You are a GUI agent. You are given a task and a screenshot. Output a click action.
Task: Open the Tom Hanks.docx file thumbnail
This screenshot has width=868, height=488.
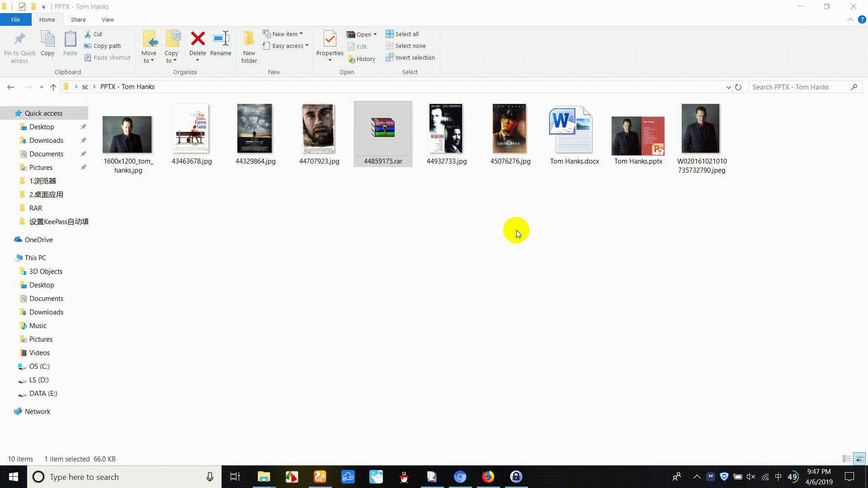tap(571, 131)
